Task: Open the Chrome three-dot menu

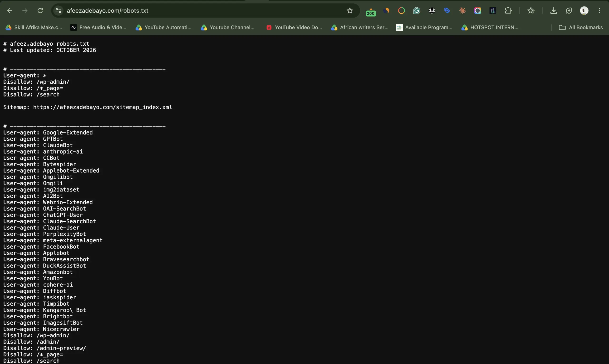Action: click(599, 10)
